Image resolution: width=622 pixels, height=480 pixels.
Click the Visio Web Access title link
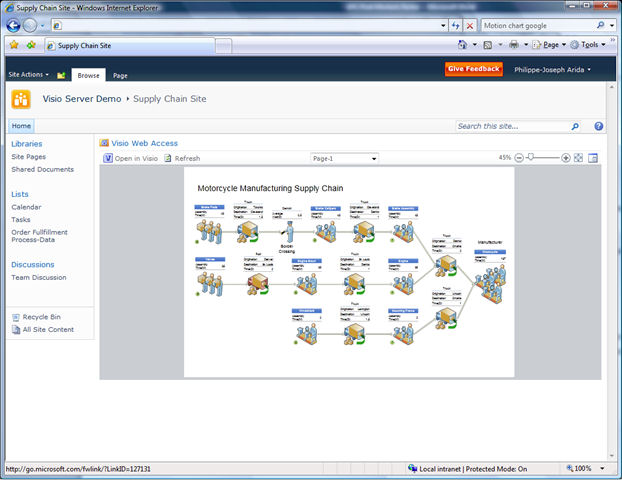144,143
